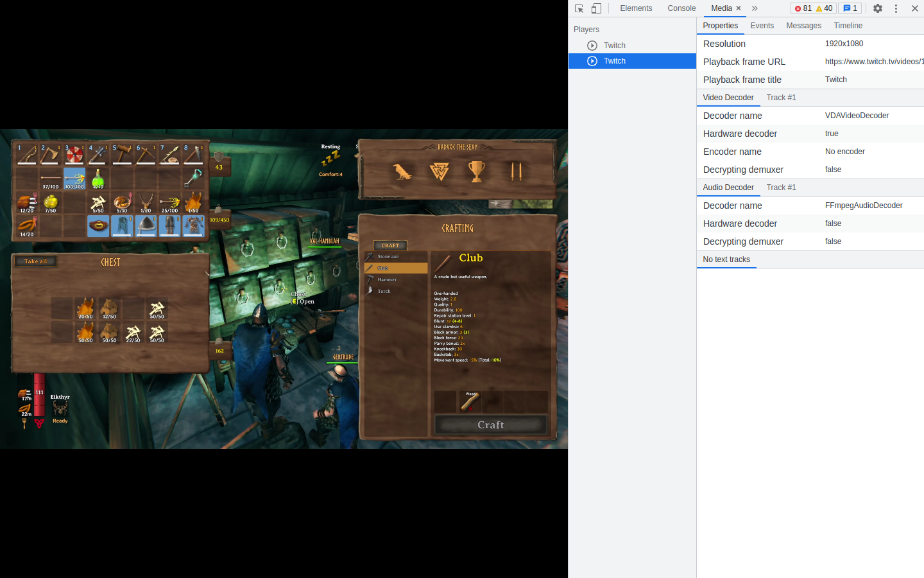The image size is (924, 578).
Task: Click the equipped chest armor in inventory
Action: point(193,226)
